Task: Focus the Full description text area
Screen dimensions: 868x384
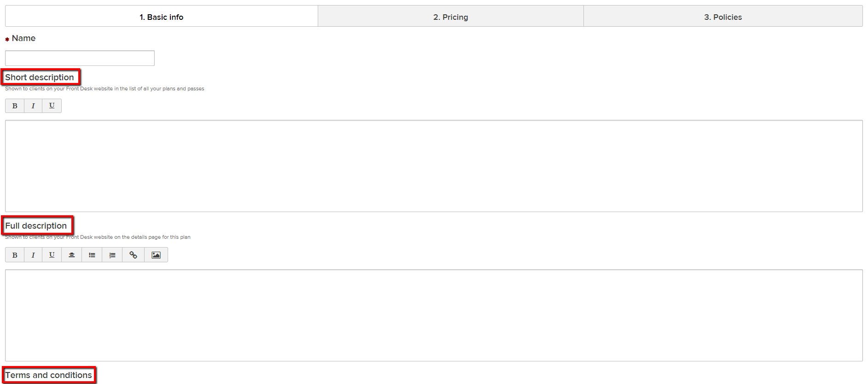Action: point(433,315)
